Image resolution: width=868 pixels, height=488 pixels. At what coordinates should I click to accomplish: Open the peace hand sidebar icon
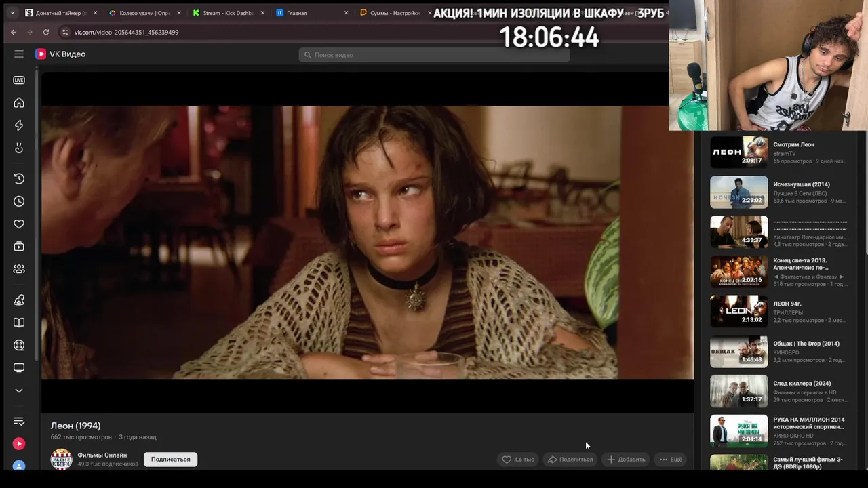coord(19,148)
